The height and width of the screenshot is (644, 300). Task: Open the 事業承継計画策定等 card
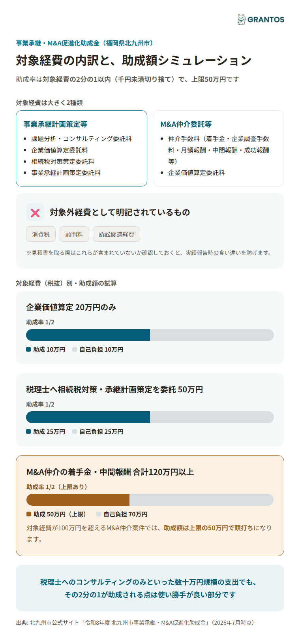tap(81, 148)
